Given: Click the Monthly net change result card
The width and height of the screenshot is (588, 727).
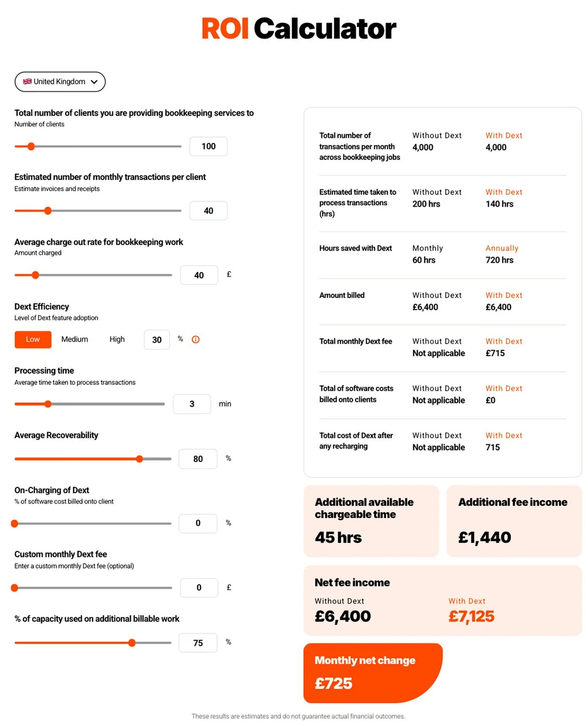Looking at the screenshot, I should coord(373,673).
